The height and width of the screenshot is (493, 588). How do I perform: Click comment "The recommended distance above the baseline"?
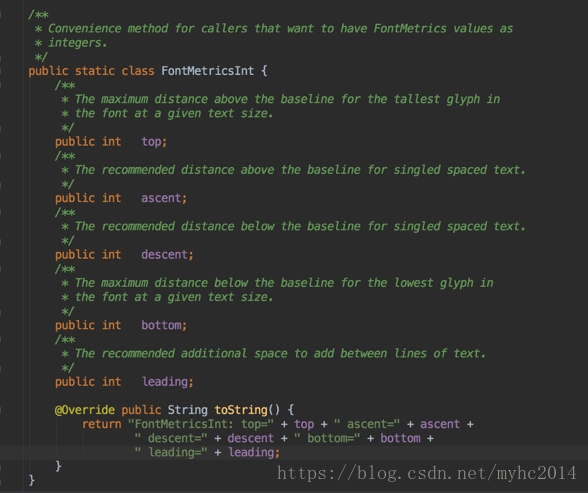coord(294,170)
